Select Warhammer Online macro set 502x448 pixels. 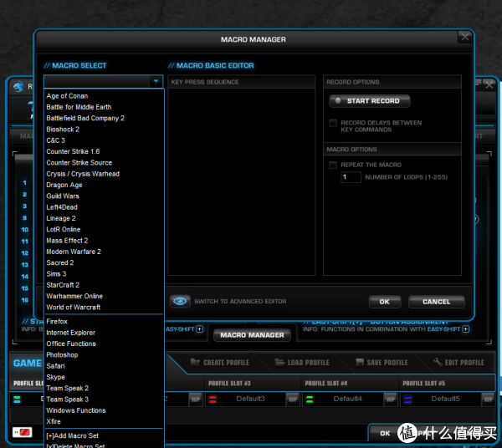click(74, 296)
